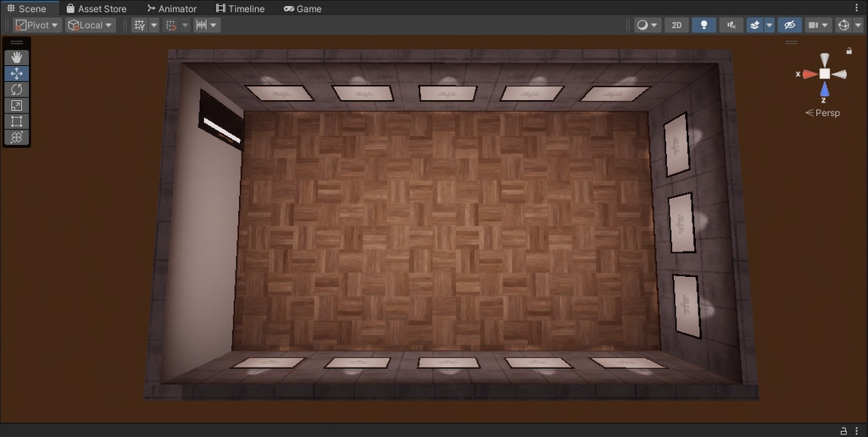Screen dimensions: 868x437
Task: Open gizmos options arrow
Action: tap(858, 25)
